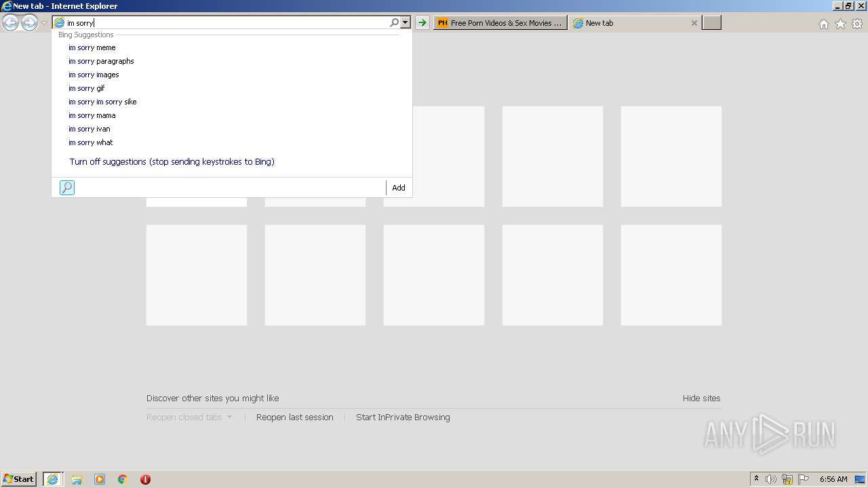Open Google Chrome taskbar icon
Screen dimensions: 868x488
tap(123, 479)
